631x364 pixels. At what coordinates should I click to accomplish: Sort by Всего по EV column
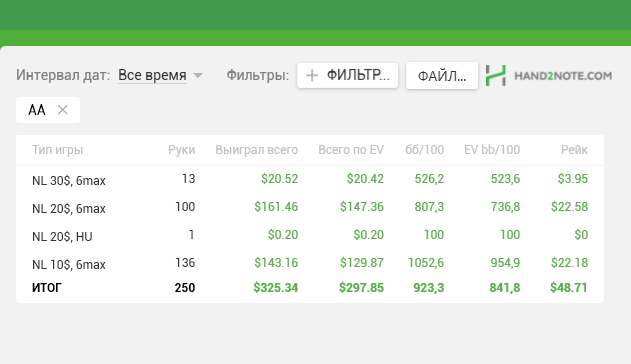pos(351,150)
